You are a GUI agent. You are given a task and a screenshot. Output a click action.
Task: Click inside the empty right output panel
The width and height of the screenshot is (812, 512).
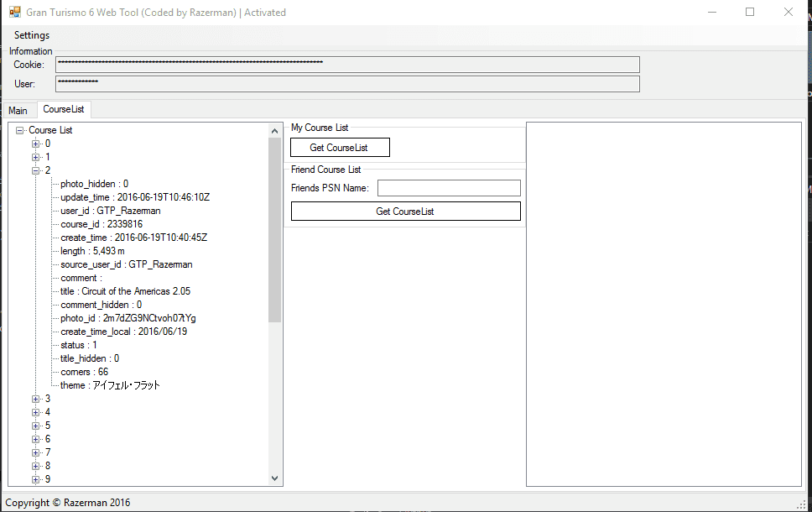pos(664,304)
